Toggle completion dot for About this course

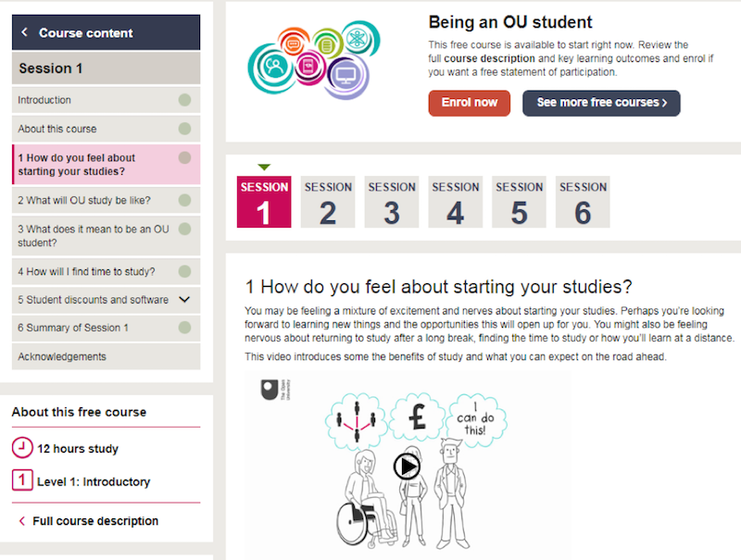[x=184, y=129]
